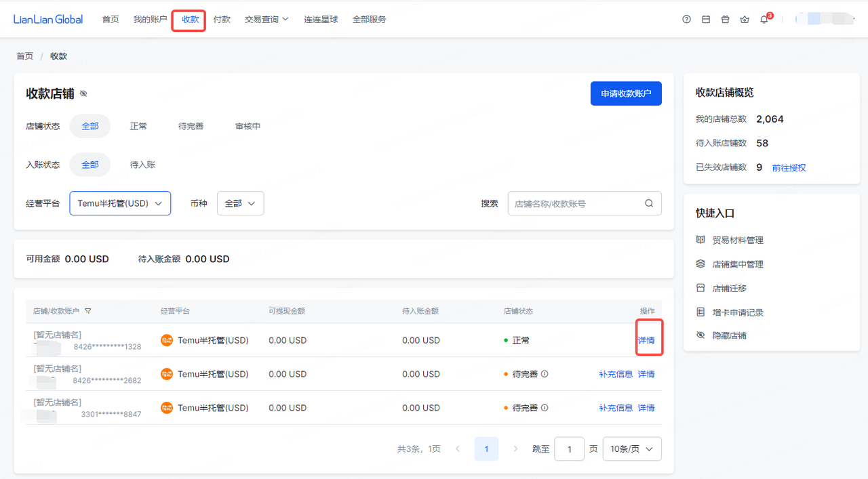This screenshot has width=868, height=479.
Task: Click account number 8426**********1328
Action: point(107,347)
